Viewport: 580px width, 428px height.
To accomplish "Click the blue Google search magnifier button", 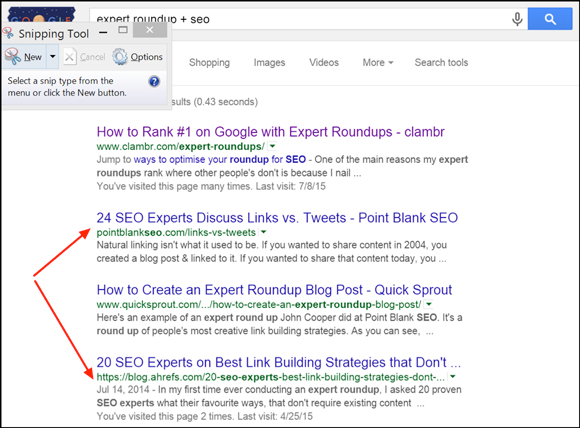I will [x=550, y=19].
